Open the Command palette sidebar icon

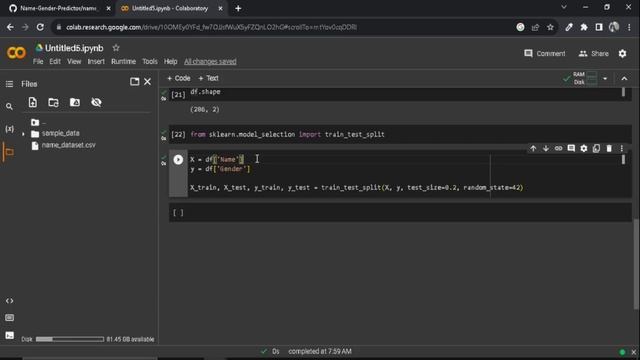click(x=9, y=318)
